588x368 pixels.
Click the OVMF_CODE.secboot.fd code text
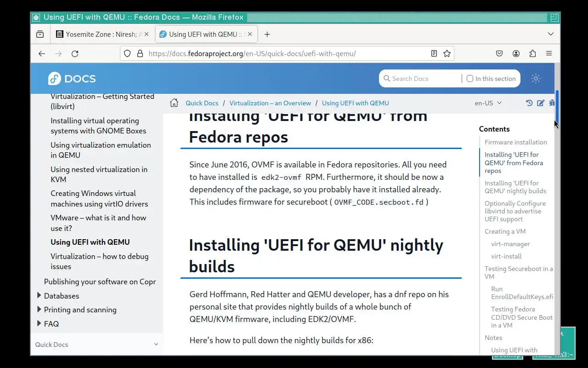tap(379, 202)
